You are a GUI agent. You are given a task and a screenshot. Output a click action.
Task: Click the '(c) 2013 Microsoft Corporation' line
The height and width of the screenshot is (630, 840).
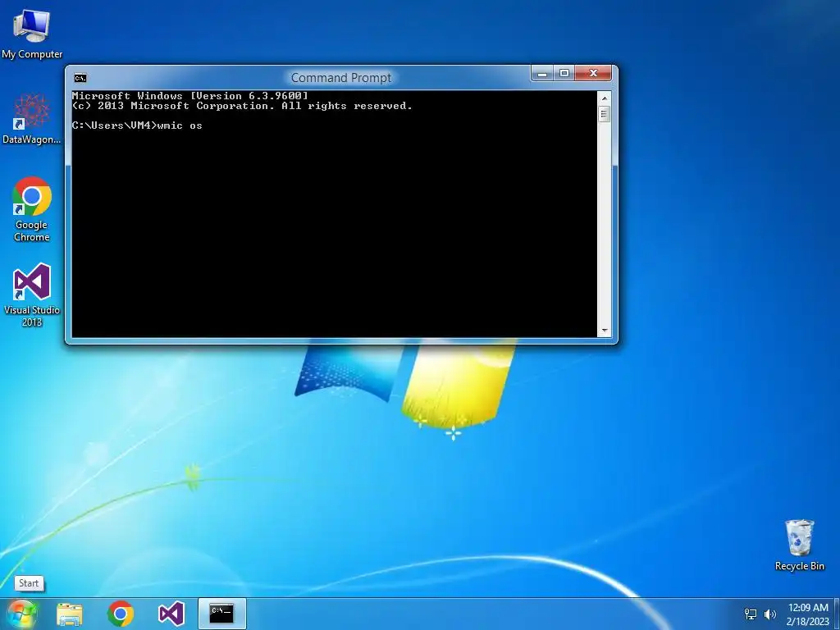(x=242, y=106)
